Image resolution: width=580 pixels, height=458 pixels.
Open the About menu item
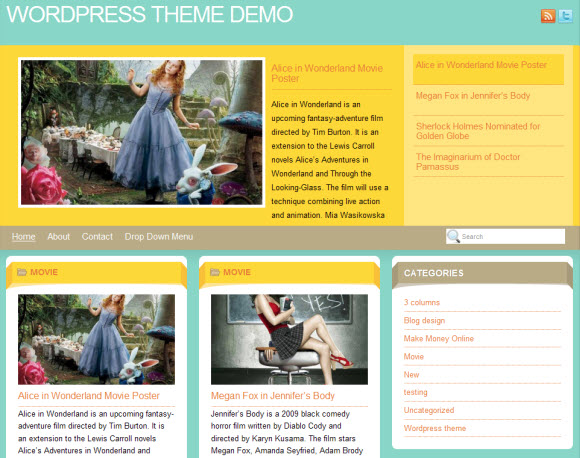tap(58, 236)
